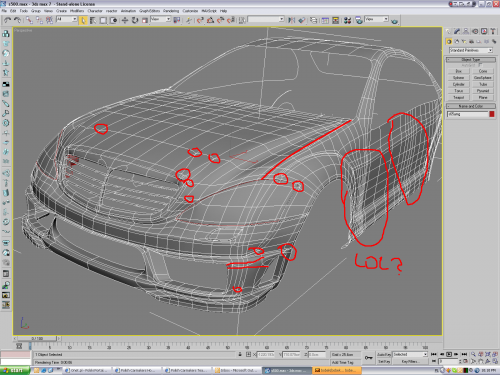Click the Align tool icon
This screenshot has height=375, width=500.
302,20
